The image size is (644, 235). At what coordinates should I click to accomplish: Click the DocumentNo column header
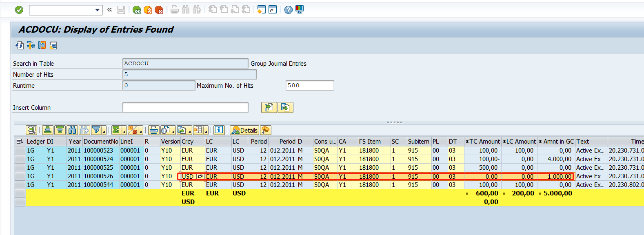tap(100, 142)
